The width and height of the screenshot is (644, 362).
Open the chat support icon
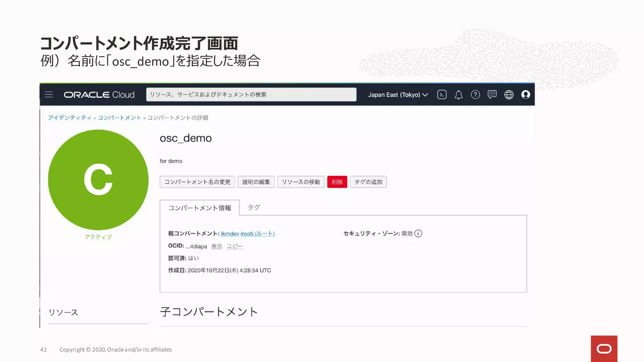492,95
